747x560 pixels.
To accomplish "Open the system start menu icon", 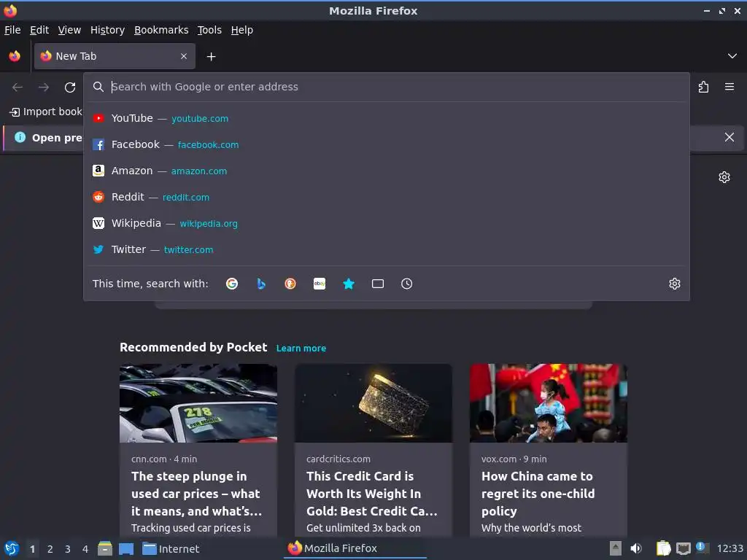I will pos(12,548).
